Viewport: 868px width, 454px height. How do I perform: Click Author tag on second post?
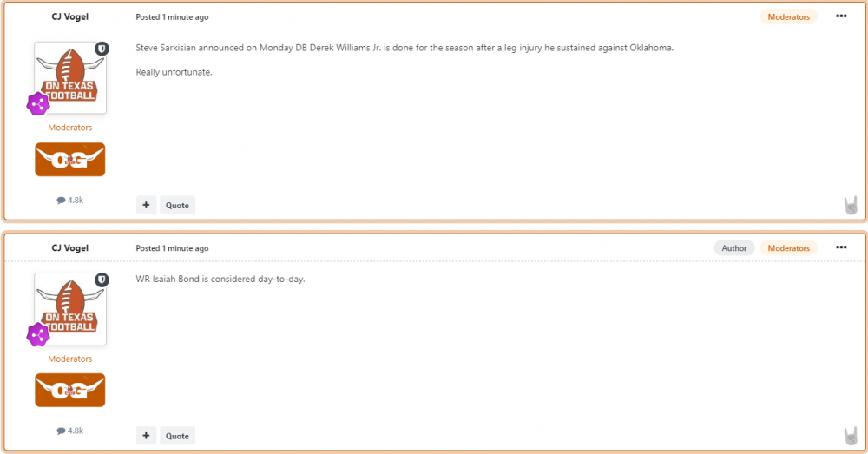733,248
